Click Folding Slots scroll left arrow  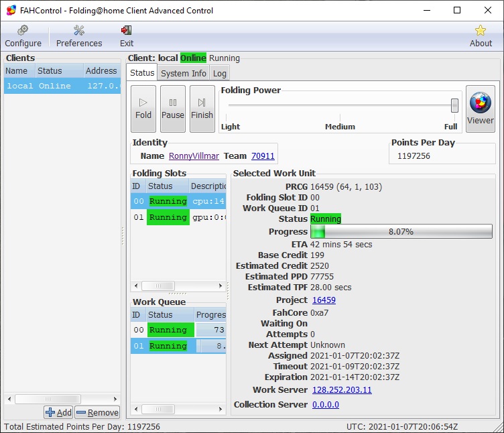(136, 286)
